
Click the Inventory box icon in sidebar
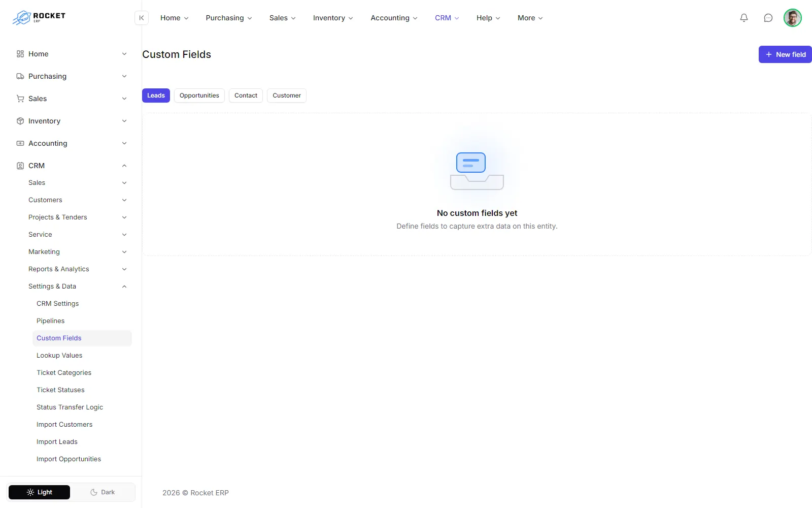[x=20, y=121]
